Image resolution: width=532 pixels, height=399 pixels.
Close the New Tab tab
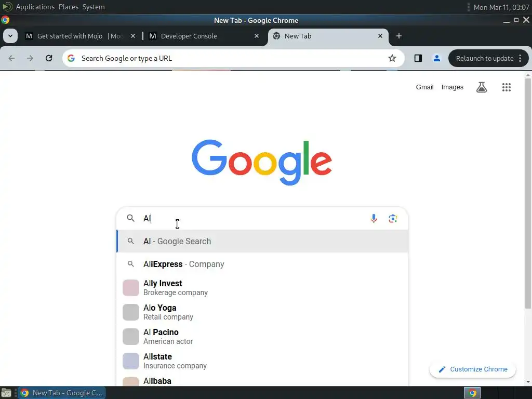(380, 36)
